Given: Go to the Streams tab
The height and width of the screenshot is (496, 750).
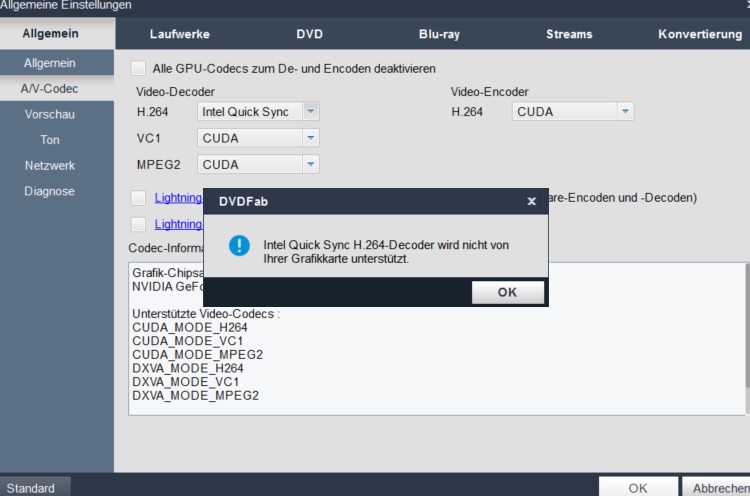Looking at the screenshot, I should click(569, 34).
